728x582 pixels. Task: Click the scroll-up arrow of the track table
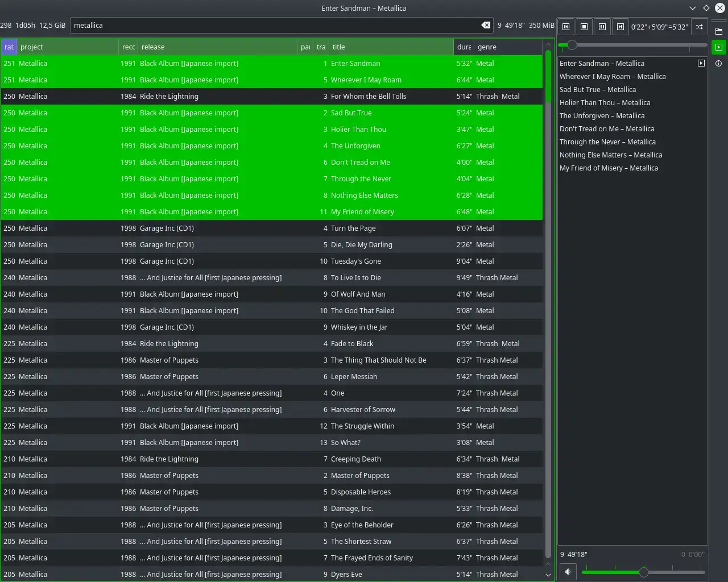point(548,44)
